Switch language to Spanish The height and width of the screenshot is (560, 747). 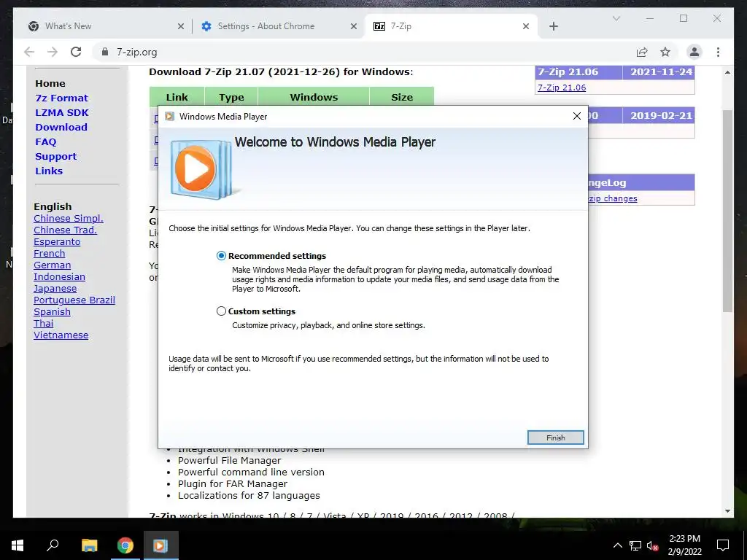click(x=52, y=312)
